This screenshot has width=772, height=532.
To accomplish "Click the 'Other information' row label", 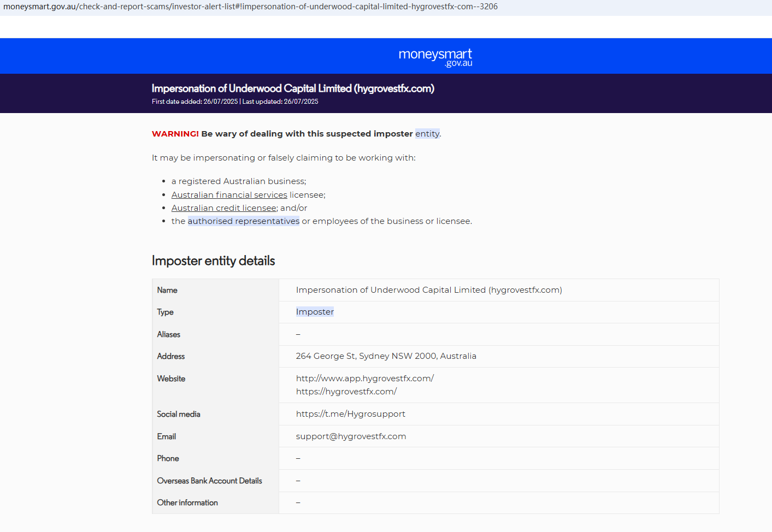I will 187,503.
